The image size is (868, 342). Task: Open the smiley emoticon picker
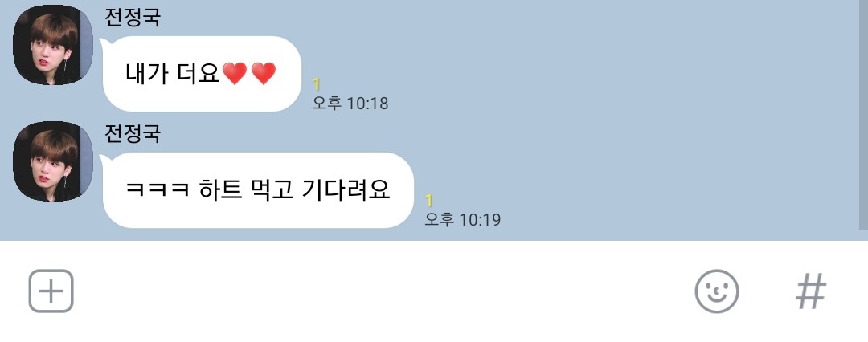click(x=717, y=291)
